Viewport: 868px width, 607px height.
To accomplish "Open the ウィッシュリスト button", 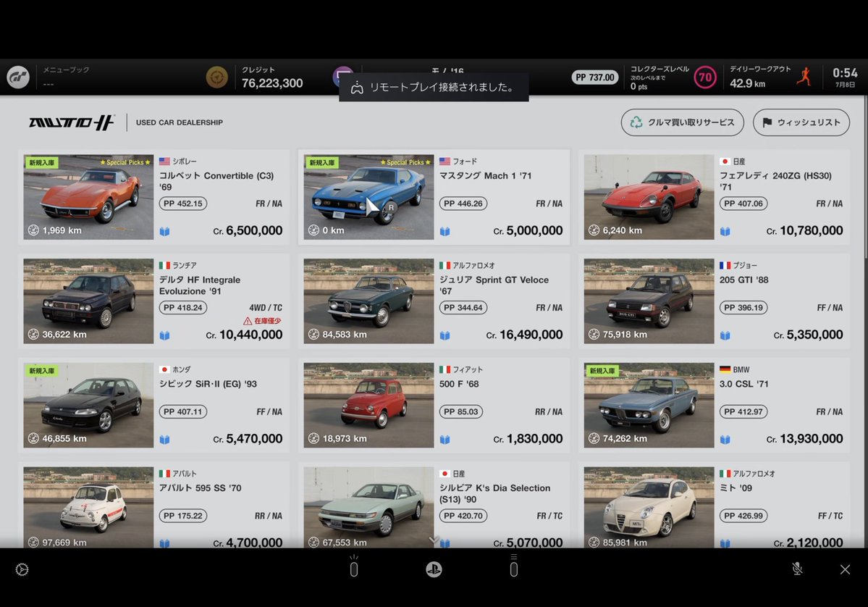I will click(x=801, y=122).
